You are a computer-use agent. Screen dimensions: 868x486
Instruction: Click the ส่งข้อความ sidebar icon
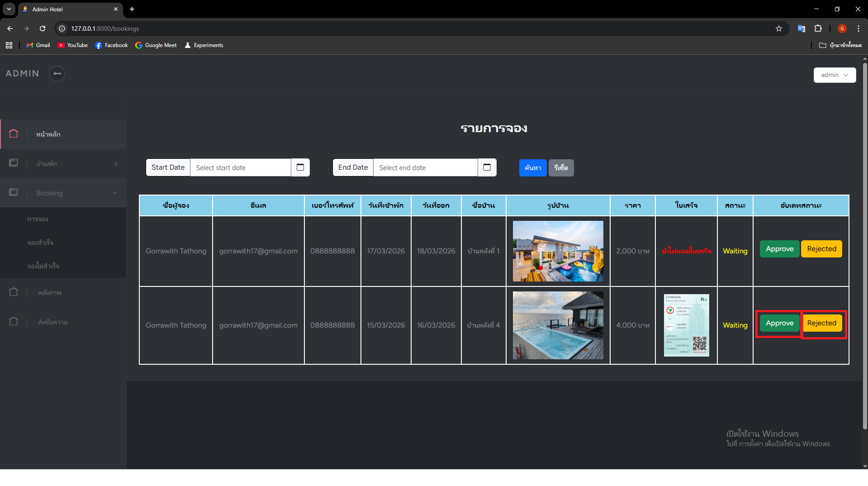click(x=14, y=322)
